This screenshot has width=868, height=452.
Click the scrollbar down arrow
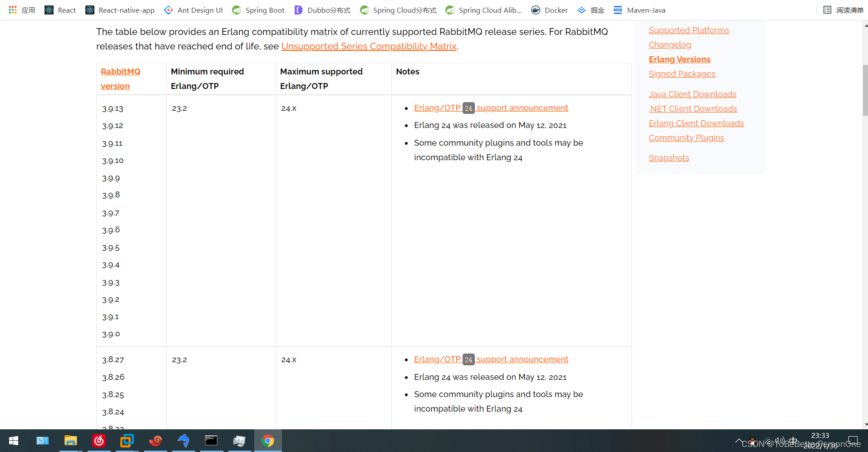[865, 425]
